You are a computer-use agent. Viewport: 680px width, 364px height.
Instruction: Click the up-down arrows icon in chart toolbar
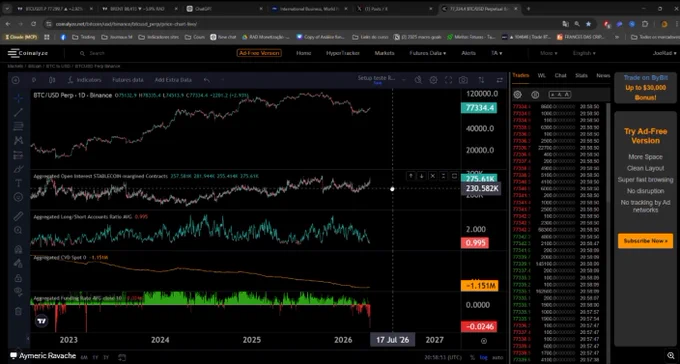point(481,80)
